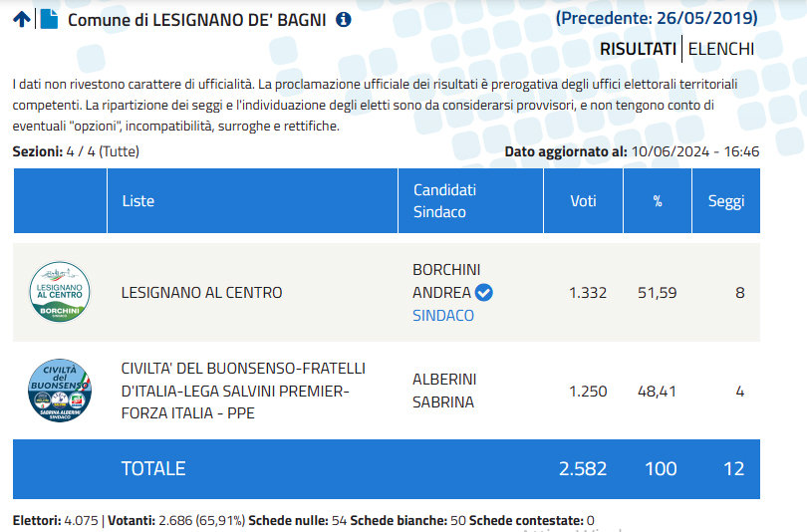Image resolution: width=807 pixels, height=532 pixels.
Task: Click the up arrow navigation icon
Action: coord(22,20)
